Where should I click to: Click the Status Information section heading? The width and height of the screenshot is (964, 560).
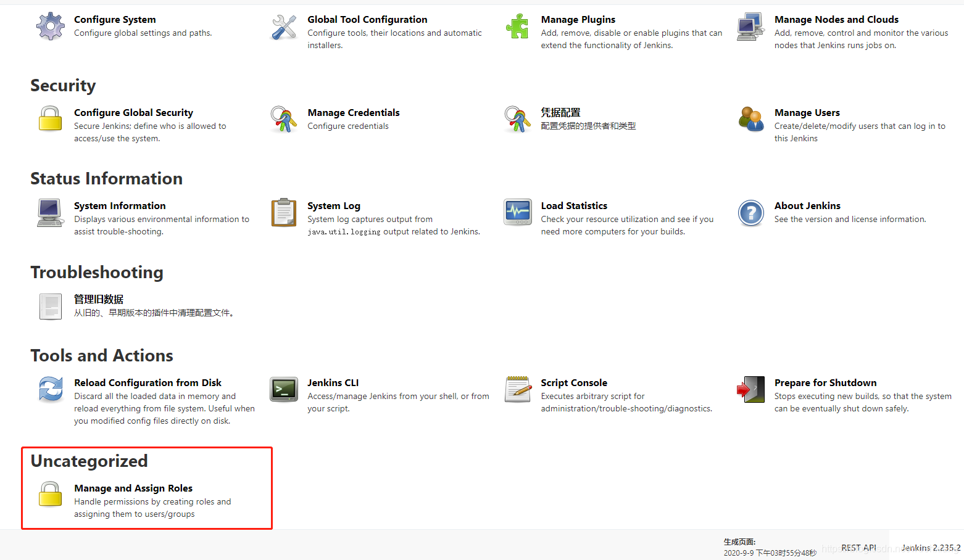106,179
